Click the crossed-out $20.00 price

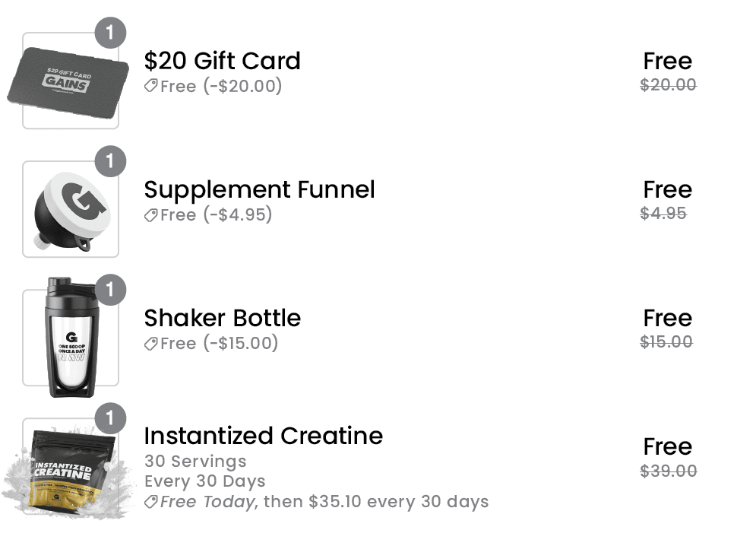[x=668, y=84]
